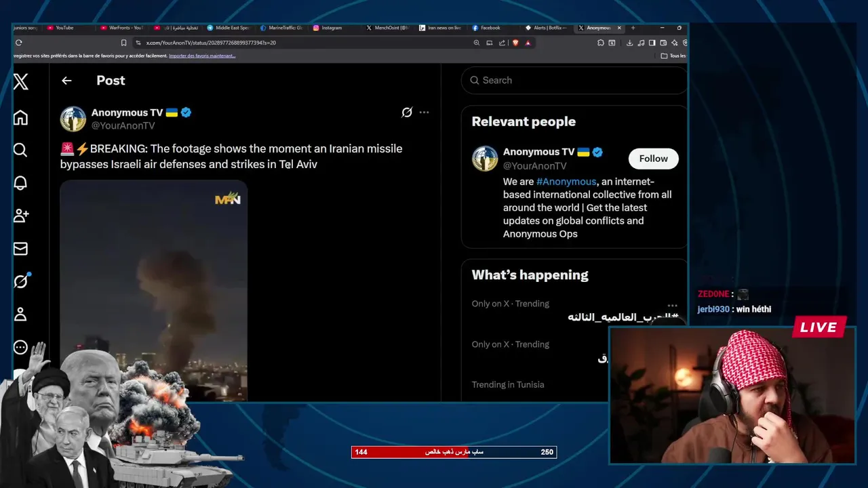The image size is (868, 488).
Task: Click Grok explain icon on the post
Action: [x=407, y=113]
